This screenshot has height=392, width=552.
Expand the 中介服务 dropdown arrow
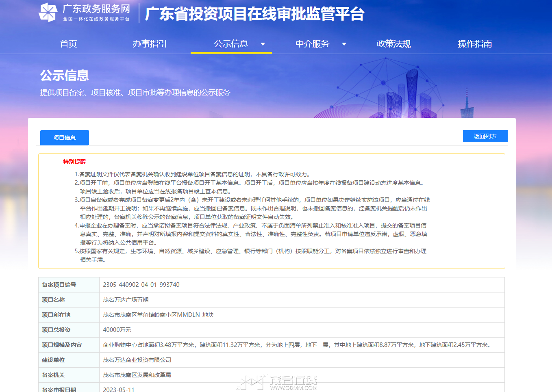344,44
